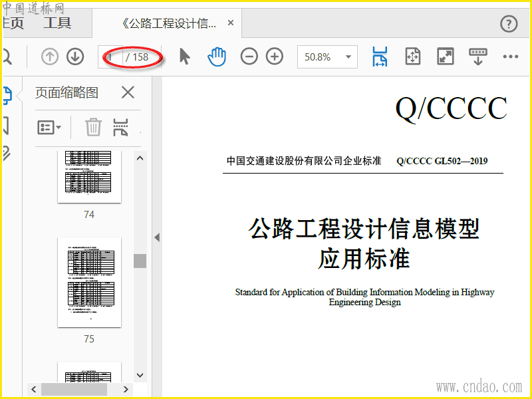Click 中国交通建设股份有限公司企业标准 text
Screen dimensions: 532x399
[x=304, y=161]
